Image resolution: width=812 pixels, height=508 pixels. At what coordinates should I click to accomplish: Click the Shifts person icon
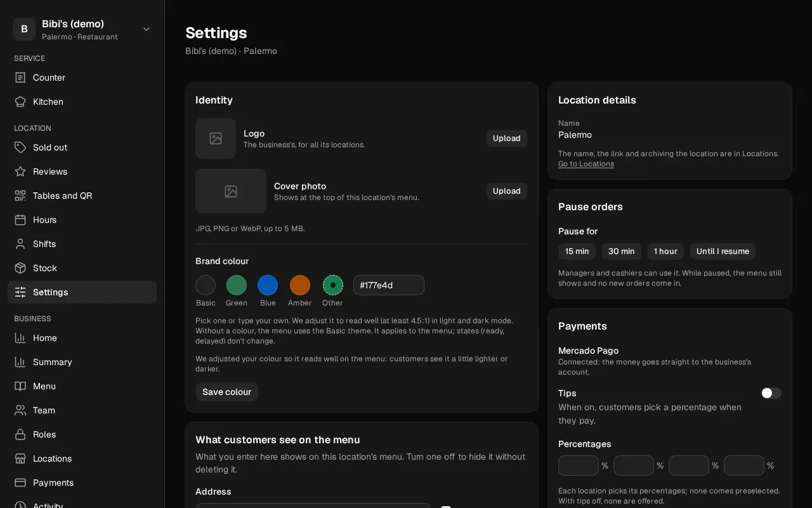point(20,244)
